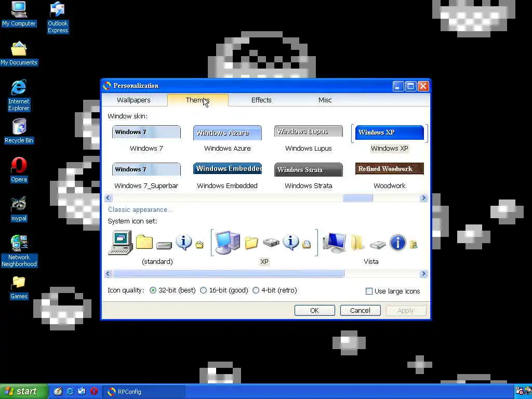Choose Windows Azure window skin

tap(228, 139)
